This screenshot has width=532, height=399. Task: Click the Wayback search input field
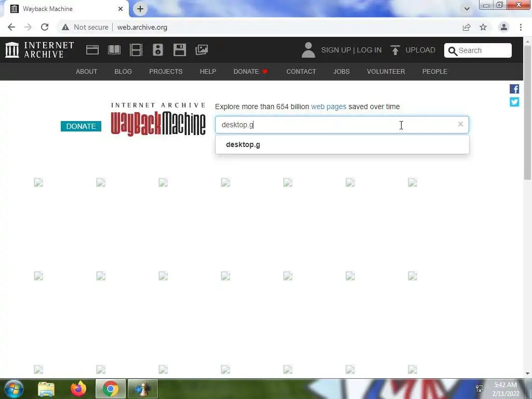pyautogui.click(x=342, y=125)
